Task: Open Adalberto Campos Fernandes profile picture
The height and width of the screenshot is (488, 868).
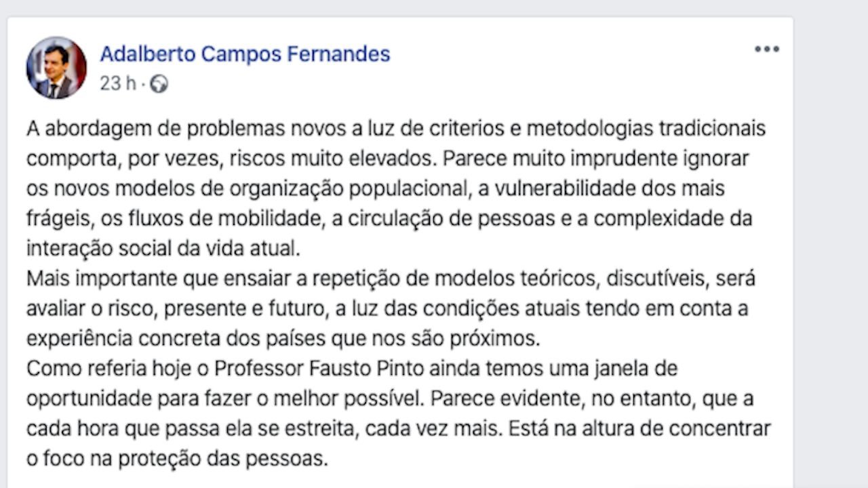Action: (56, 67)
